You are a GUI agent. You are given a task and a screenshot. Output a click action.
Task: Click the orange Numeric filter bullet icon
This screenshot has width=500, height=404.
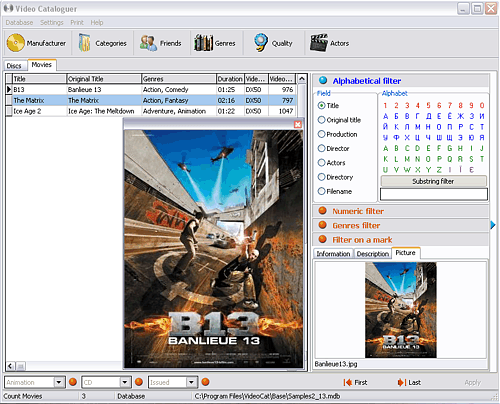click(322, 211)
